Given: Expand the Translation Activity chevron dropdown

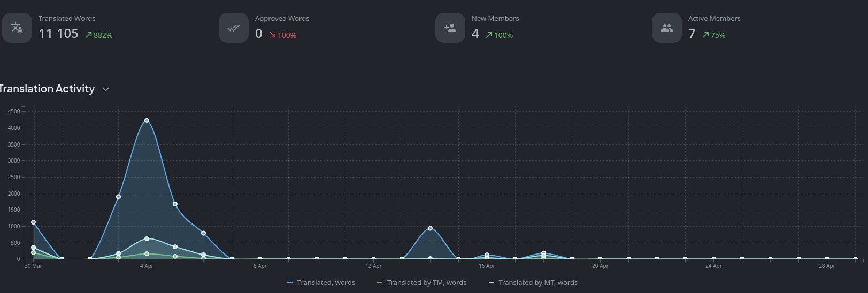Looking at the screenshot, I should (106, 89).
